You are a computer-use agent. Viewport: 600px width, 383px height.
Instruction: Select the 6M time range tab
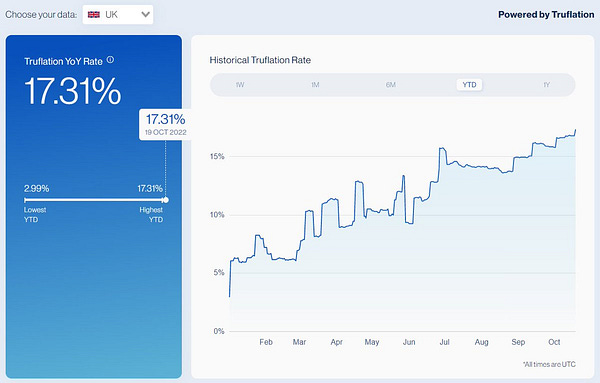(x=391, y=85)
